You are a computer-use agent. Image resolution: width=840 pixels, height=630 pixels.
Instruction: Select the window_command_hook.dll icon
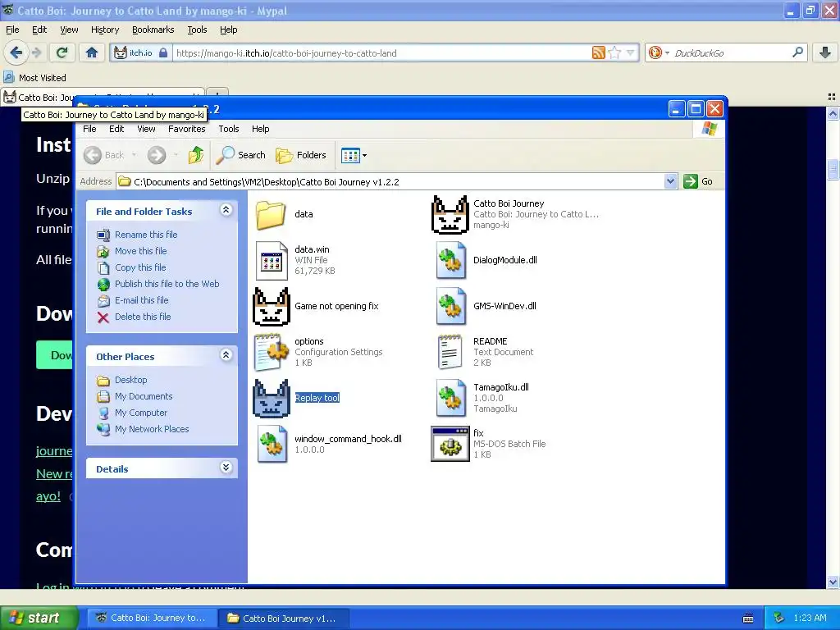(x=271, y=444)
